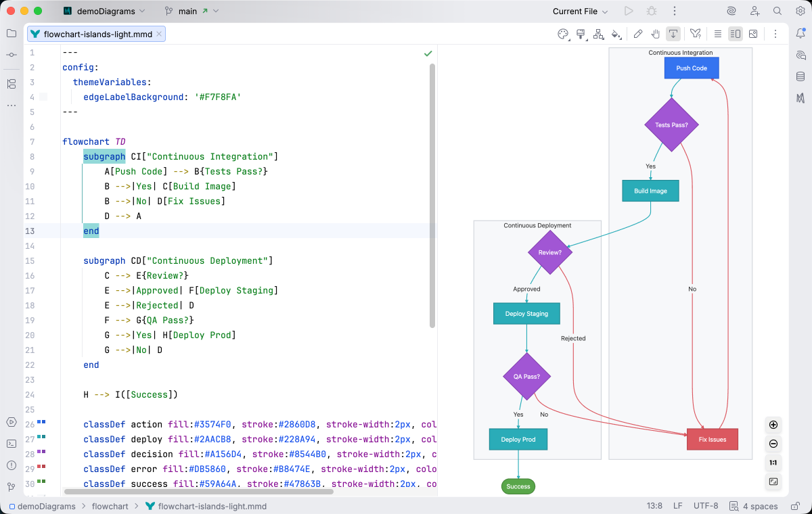This screenshot has width=812, height=514.
Task: Click the green inspections checkmark
Action: (x=428, y=53)
